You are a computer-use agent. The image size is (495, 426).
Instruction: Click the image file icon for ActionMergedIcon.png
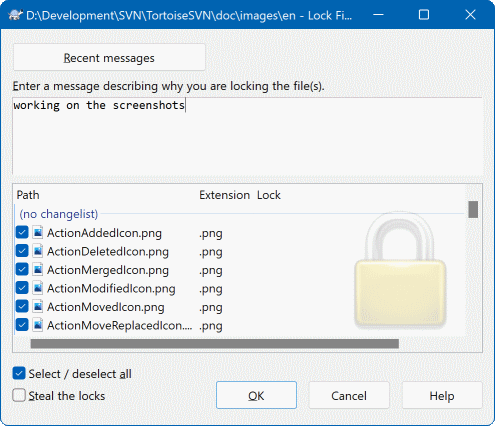click(x=38, y=269)
